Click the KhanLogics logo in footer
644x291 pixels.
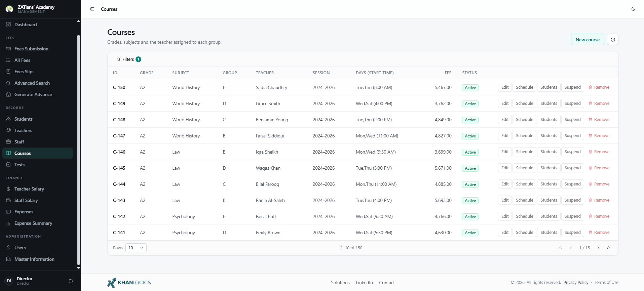coord(129,283)
